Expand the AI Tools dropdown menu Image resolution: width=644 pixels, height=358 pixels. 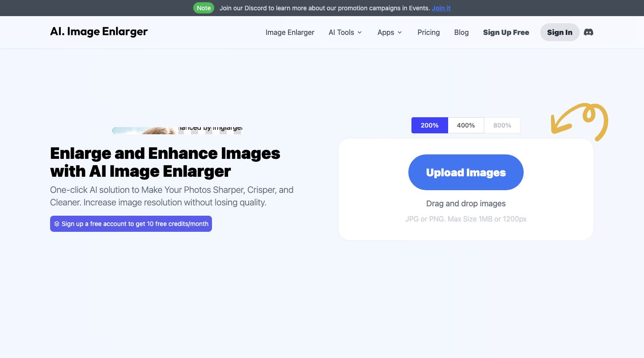tap(345, 32)
